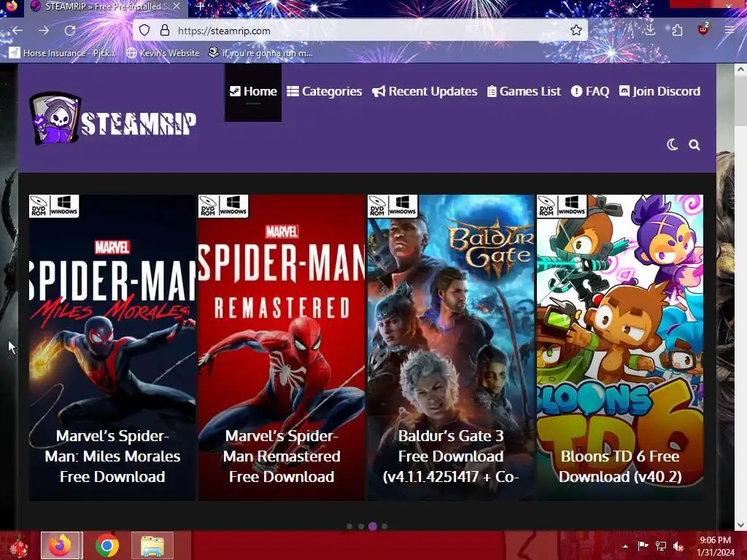Open the FAQ menu item
747x560 pixels.
point(590,91)
